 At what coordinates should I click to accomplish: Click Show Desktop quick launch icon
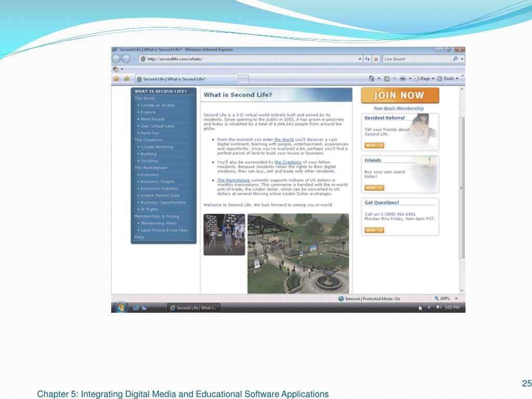pyautogui.click(x=136, y=308)
